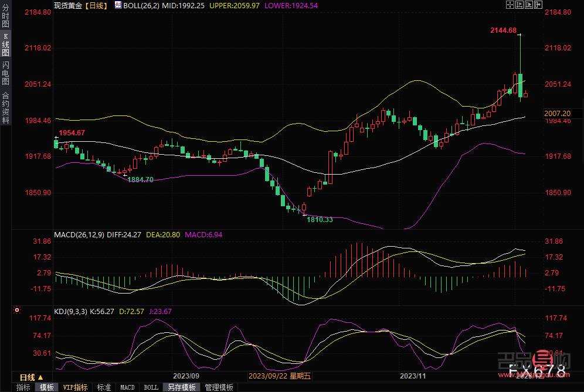The width and height of the screenshot is (584, 392).
Task: Expand the 另存模板 options
Action: tap(182, 387)
